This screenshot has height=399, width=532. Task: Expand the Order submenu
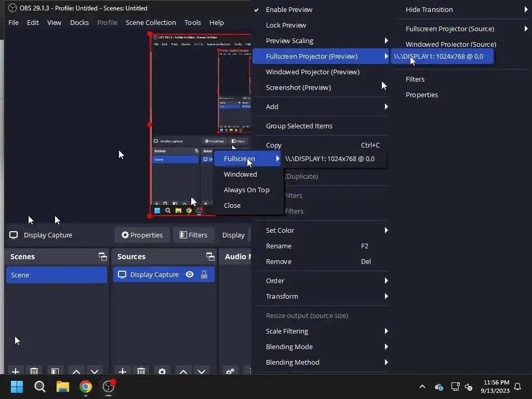coord(321,281)
